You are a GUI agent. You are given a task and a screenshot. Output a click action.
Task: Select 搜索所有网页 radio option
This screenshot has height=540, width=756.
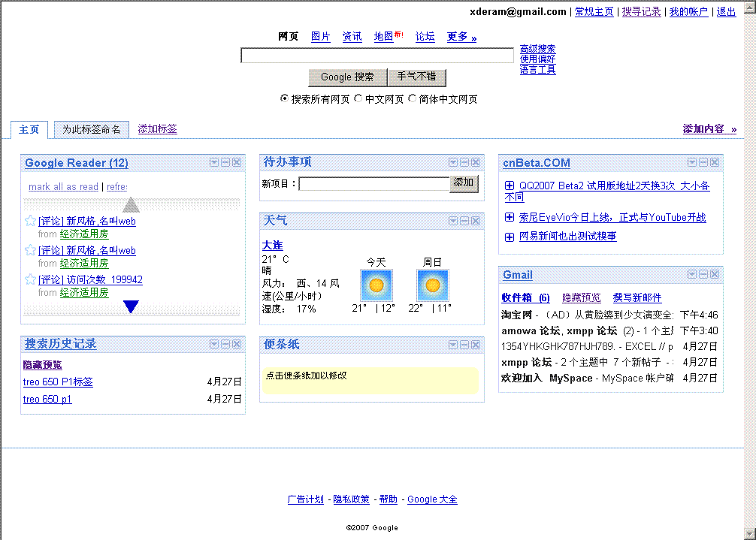(x=284, y=98)
